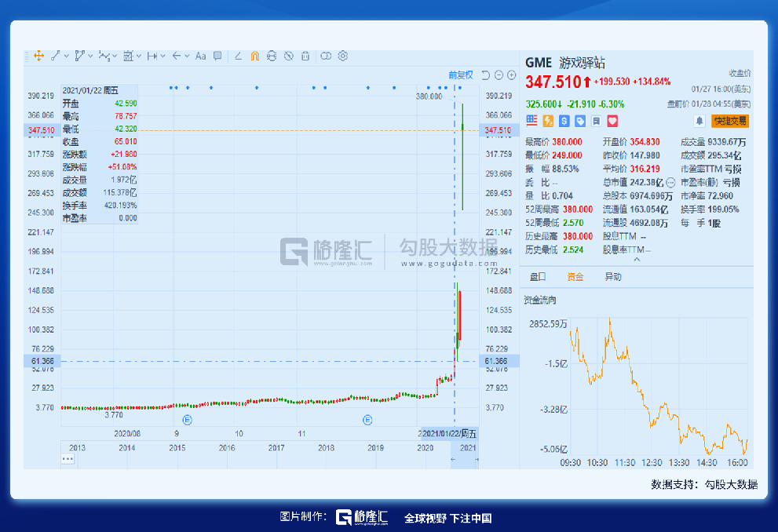
Task: Click the 快捷交易 quick trade button
Action: click(730, 121)
